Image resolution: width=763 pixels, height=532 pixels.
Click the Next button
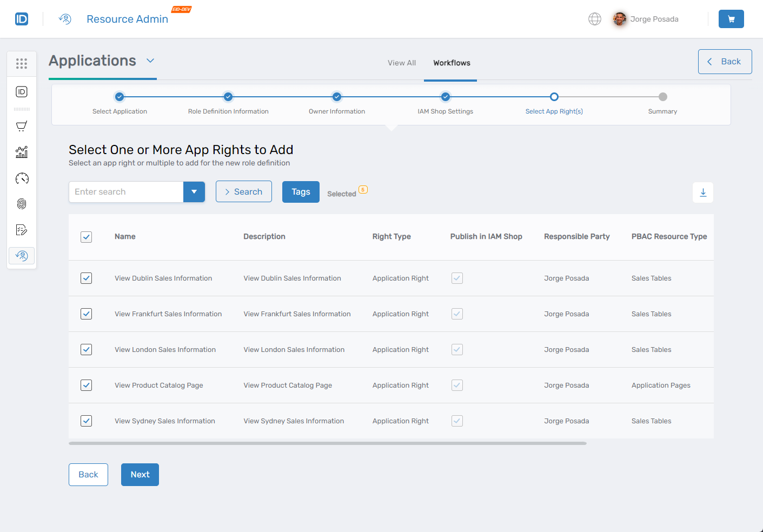140,474
